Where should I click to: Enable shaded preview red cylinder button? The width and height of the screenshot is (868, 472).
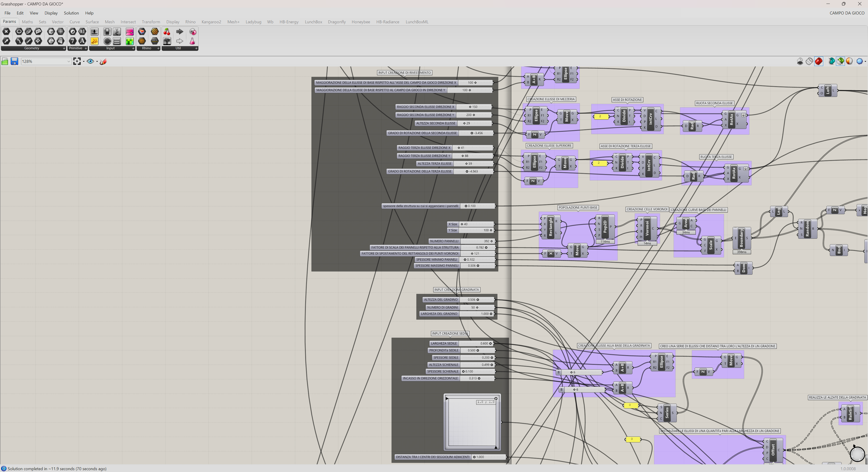click(818, 61)
